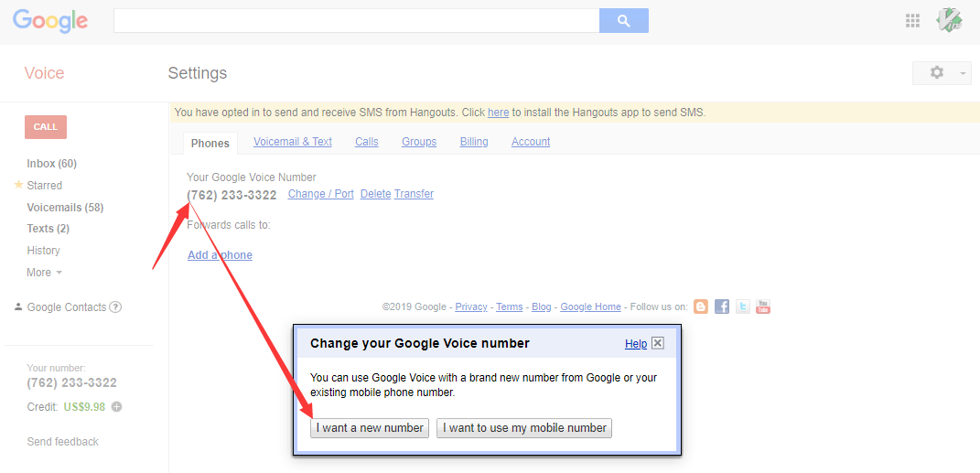Select the Phones tab

210,143
